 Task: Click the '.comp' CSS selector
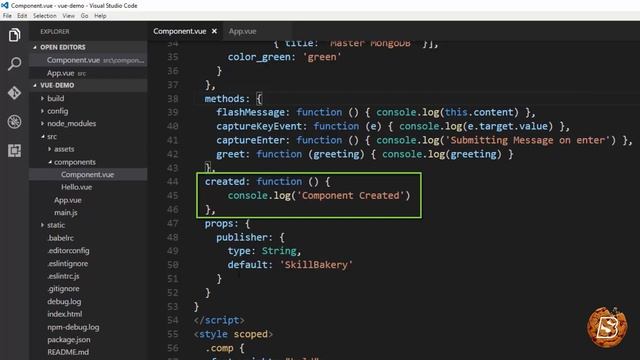(219, 348)
